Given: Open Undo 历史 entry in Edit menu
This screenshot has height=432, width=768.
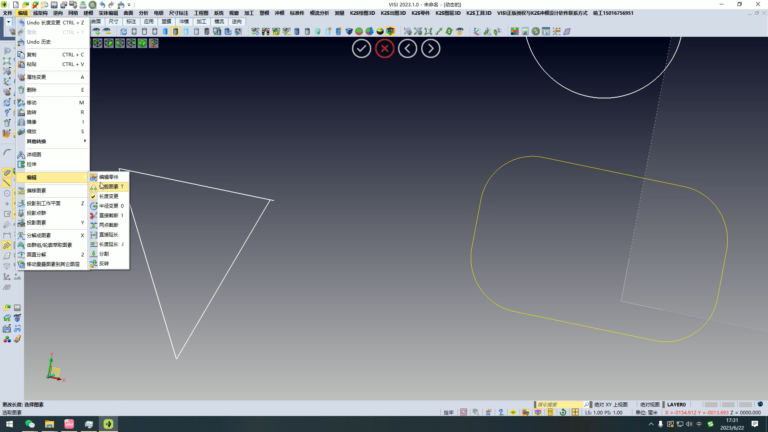Looking at the screenshot, I should [52, 42].
